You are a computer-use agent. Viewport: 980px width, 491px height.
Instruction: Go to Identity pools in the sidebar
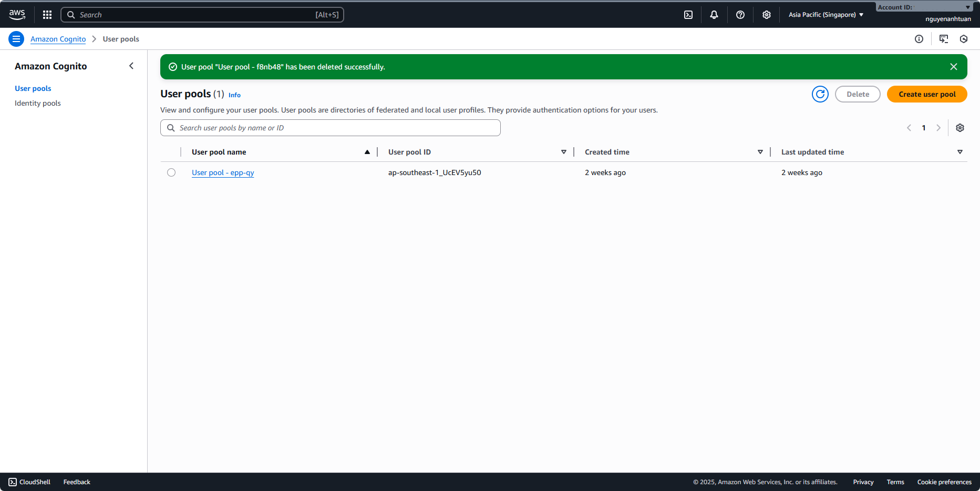(x=38, y=103)
